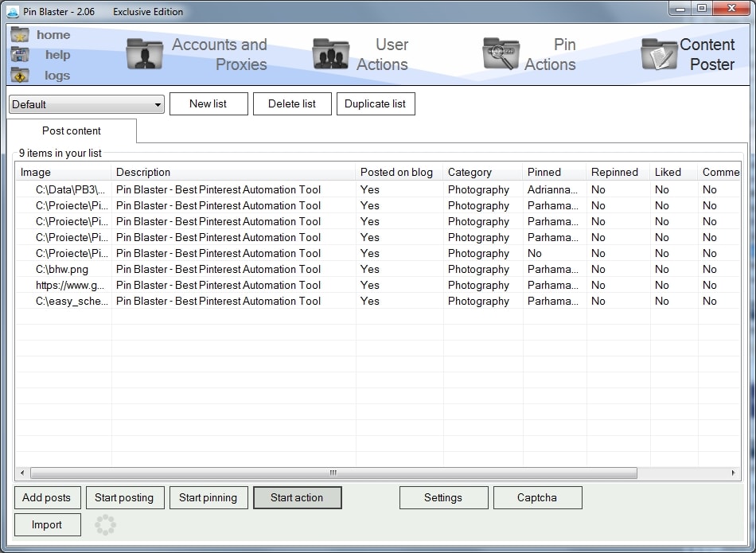Click the help floppy disk icon

(20, 55)
